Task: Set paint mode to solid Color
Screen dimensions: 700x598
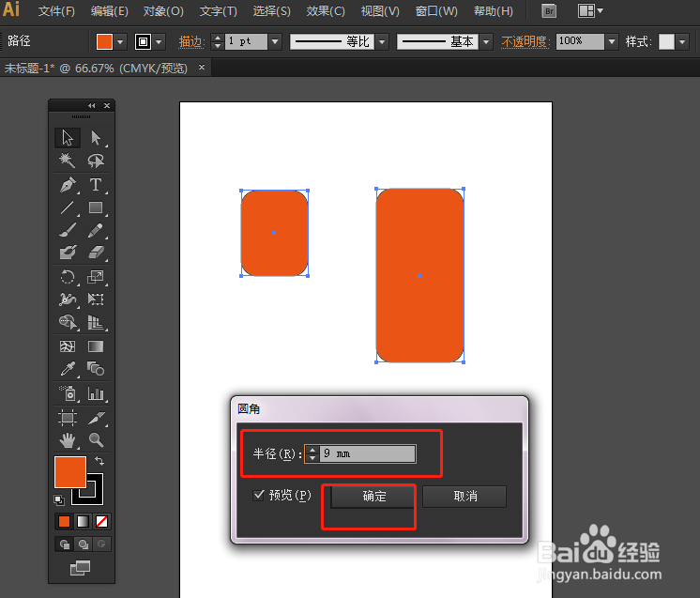Action: tap(65, 522)
